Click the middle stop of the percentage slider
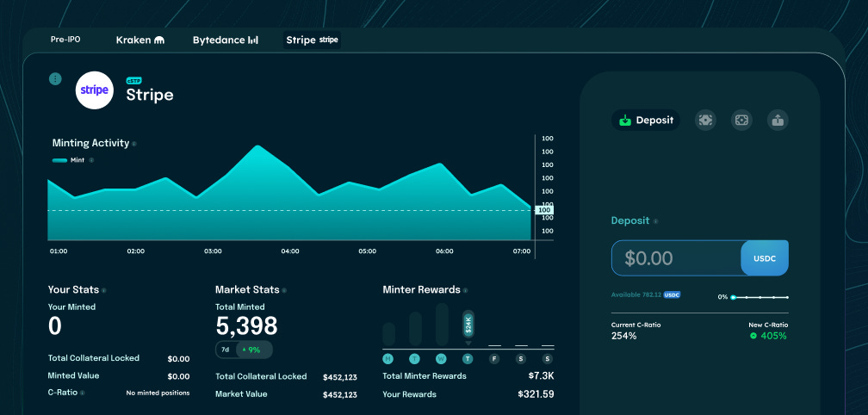Viewport: 868px width, 415px height. [760, 297]
